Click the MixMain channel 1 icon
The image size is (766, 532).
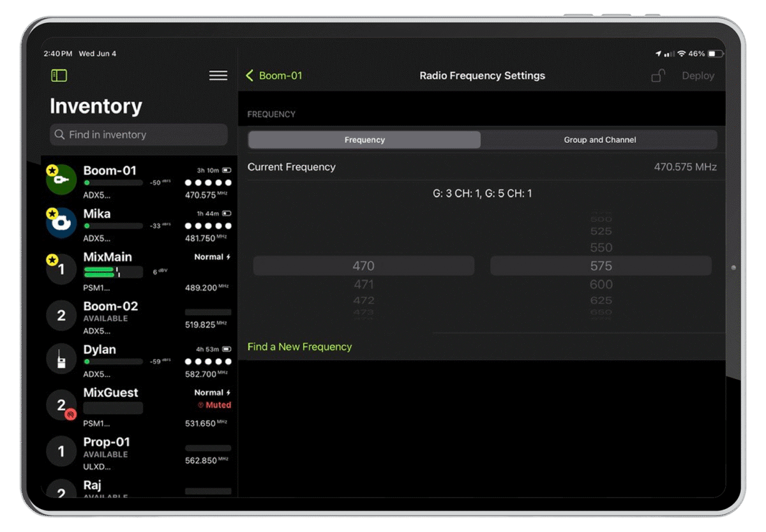[62, 269]
